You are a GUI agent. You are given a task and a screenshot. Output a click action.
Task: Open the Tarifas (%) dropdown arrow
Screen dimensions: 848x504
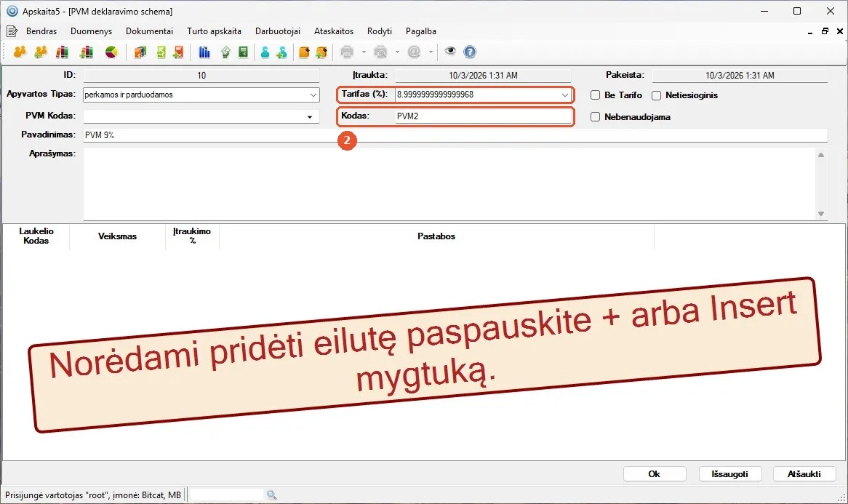coord(564,95)
